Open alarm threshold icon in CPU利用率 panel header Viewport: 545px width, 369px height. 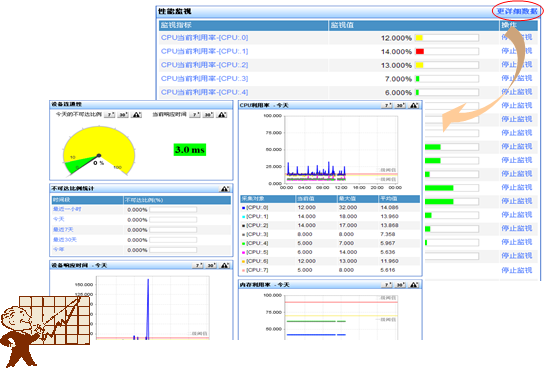point(414,105)
